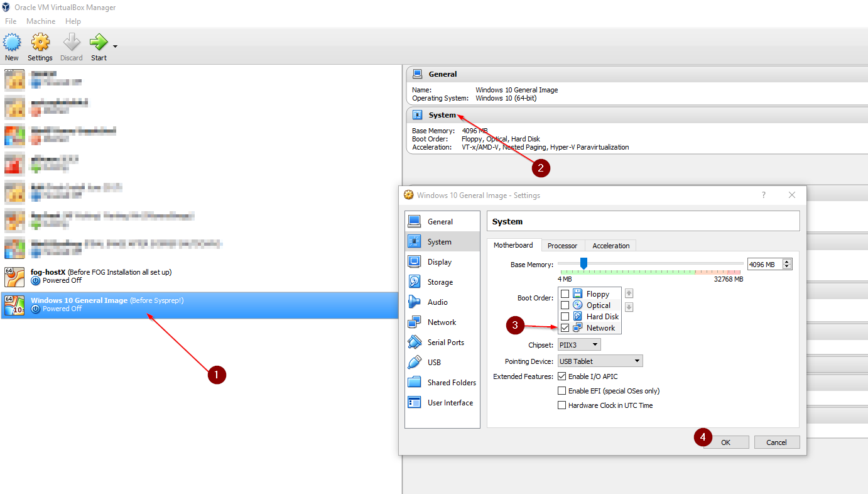
Task: Open the Pointing Device USB Tablet dropdown
Action: (600, 361)
